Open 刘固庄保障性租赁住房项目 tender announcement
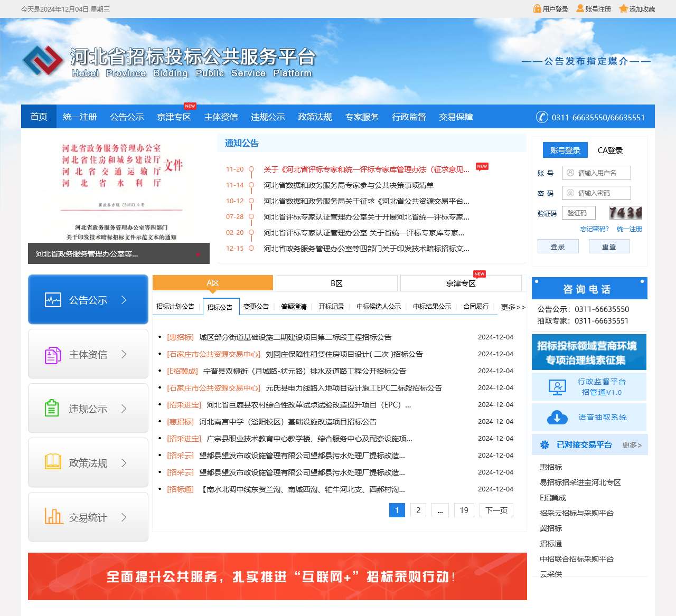 coord(344,354)
